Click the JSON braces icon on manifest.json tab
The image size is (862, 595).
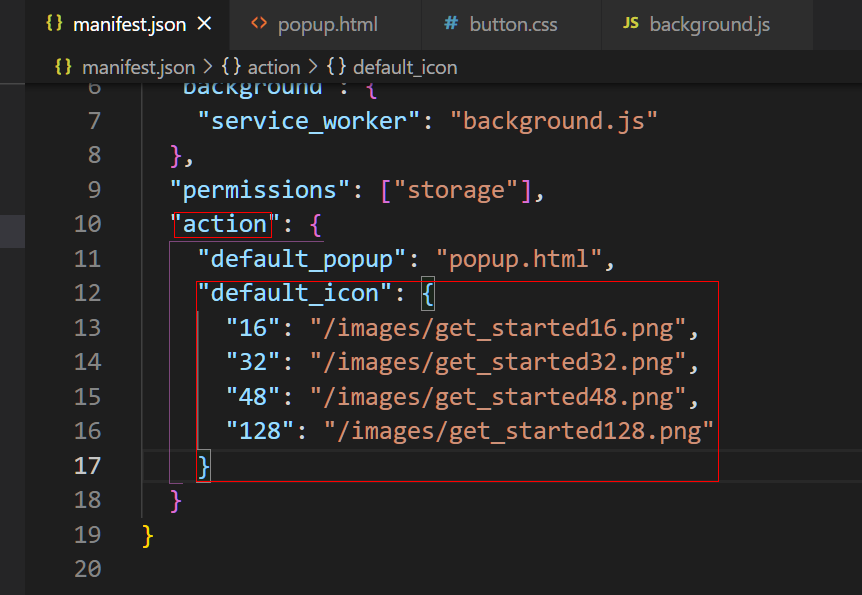pos(54,23)
